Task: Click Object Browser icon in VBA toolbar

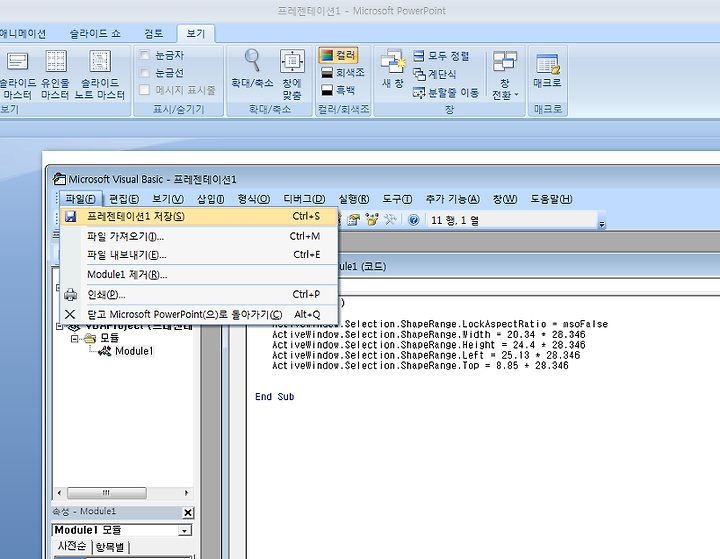Action: 371,220
